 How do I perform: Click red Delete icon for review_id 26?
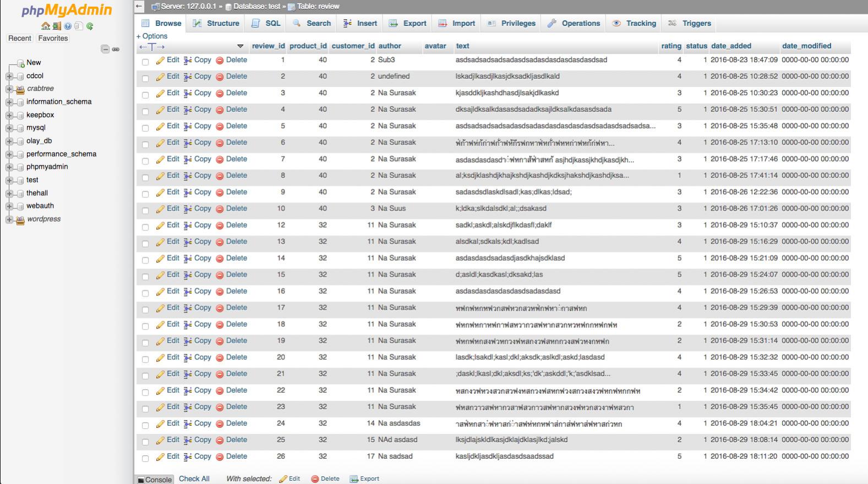[220, 457]
